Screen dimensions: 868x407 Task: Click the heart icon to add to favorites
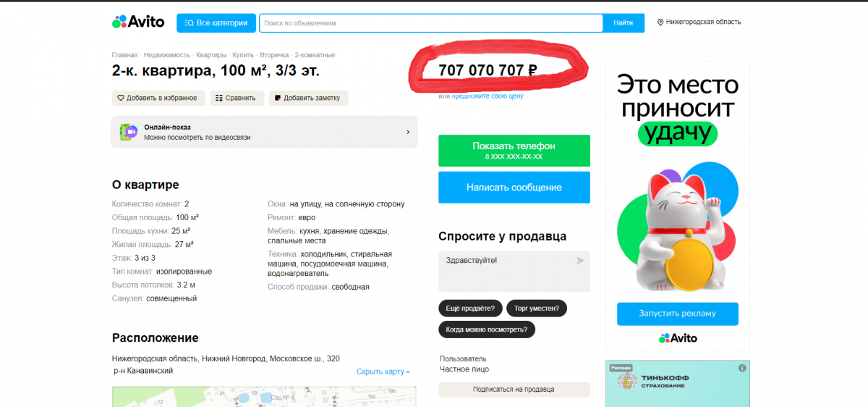(121, 98)
